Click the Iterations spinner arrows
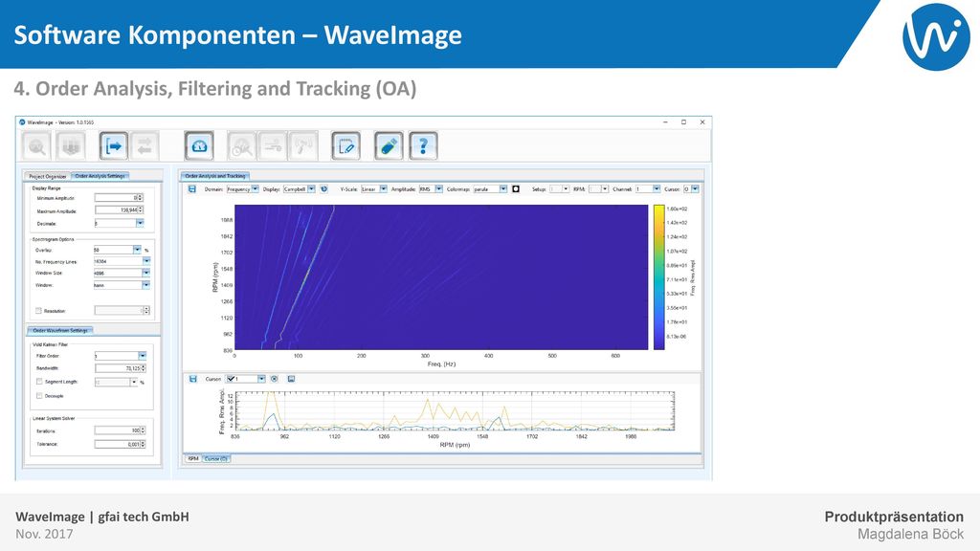This screenshot has height=551, width=980. coord(144,430)
